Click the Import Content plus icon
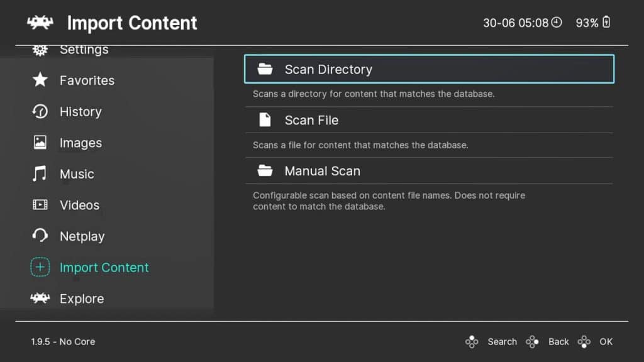 pos(40,267)
